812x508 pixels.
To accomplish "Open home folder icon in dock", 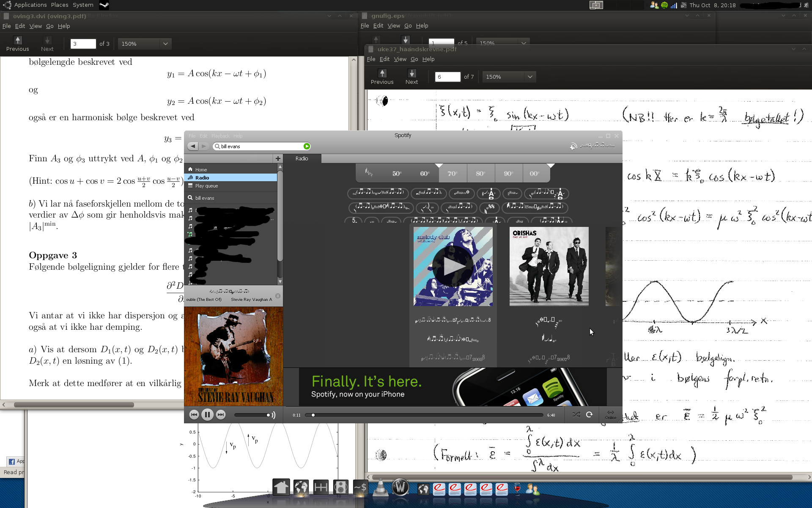I will click(281, 488).
